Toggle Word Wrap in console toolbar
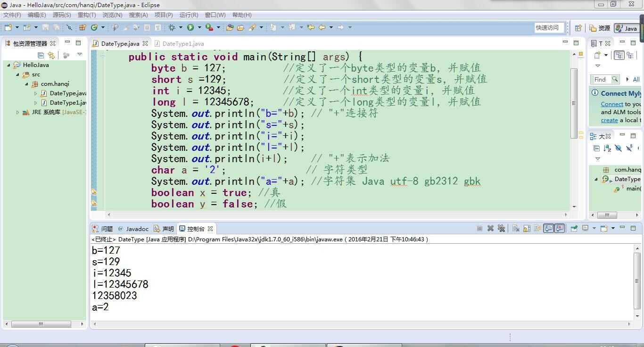 [x=537, y=228]
